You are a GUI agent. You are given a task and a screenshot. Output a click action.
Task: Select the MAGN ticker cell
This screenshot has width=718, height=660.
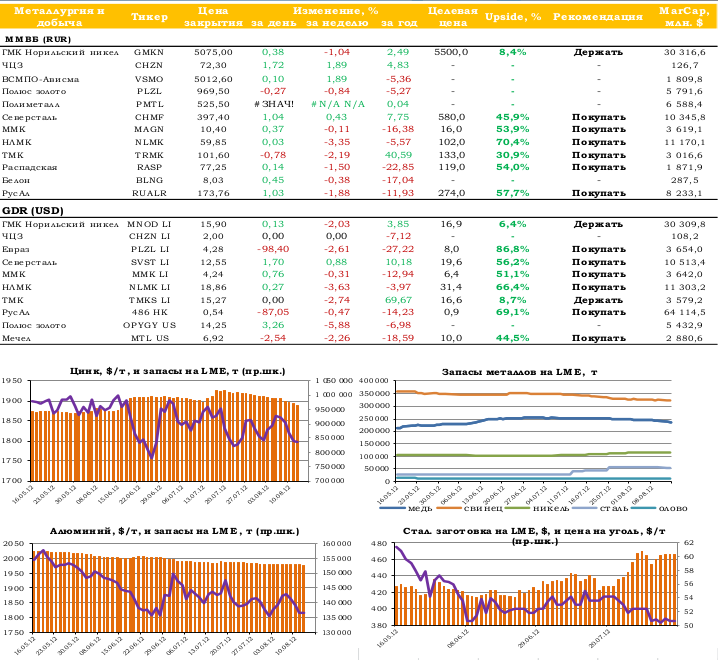coord(149,130)
